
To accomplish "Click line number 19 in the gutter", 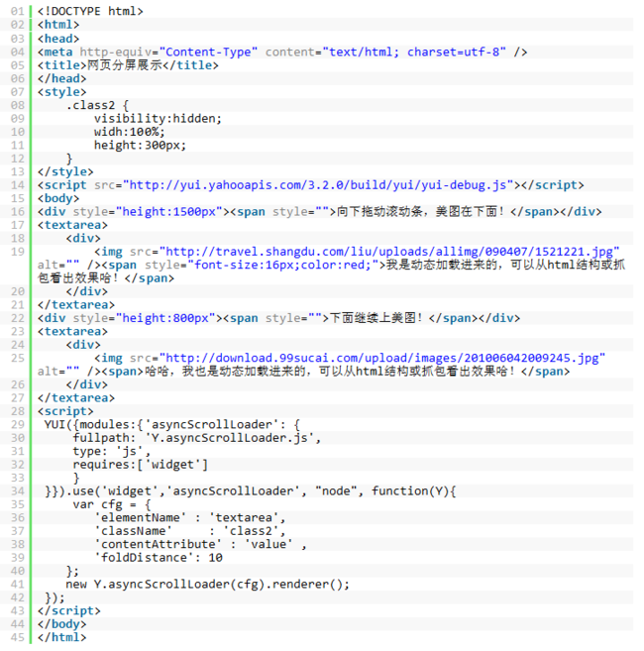I will (x=18, y=252).
